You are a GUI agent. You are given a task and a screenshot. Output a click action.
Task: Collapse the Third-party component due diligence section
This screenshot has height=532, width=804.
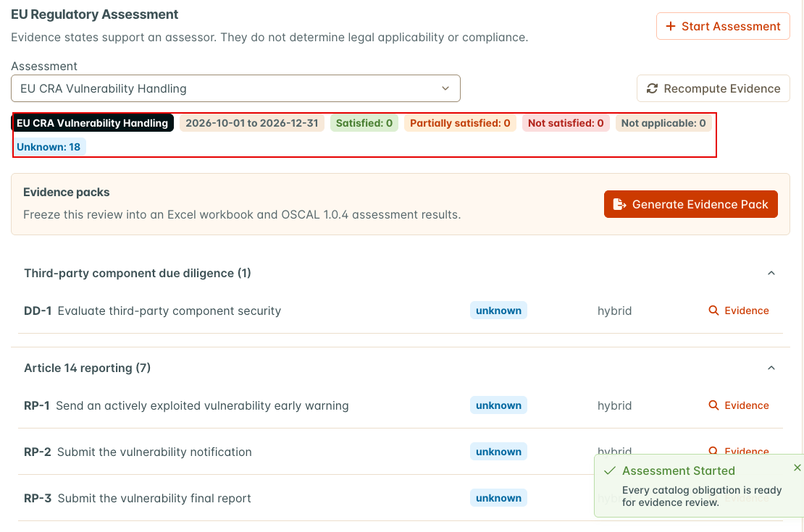click(x=771, y=273)
